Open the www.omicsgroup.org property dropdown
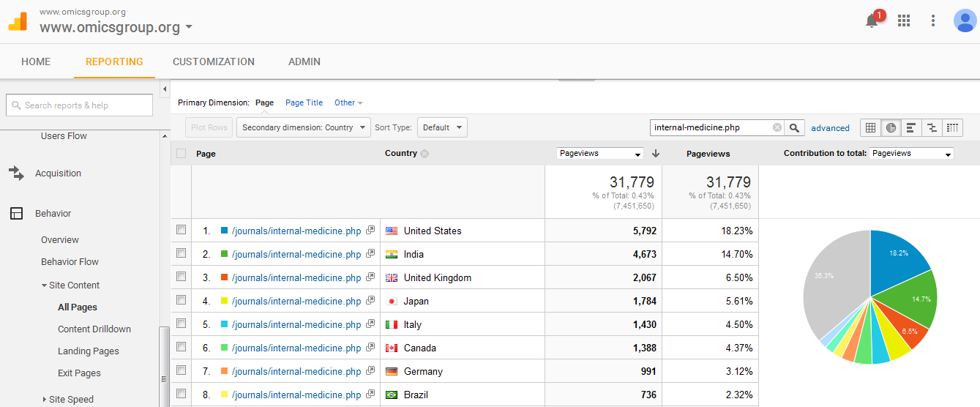The width and height of the screenshot is (980, 407). click(x=116, y=27)
